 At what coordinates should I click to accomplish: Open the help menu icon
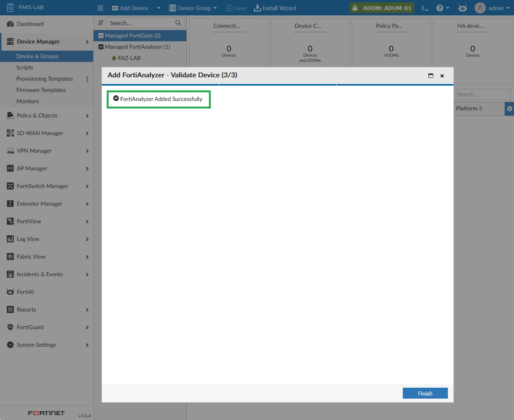tap(443, 8)
